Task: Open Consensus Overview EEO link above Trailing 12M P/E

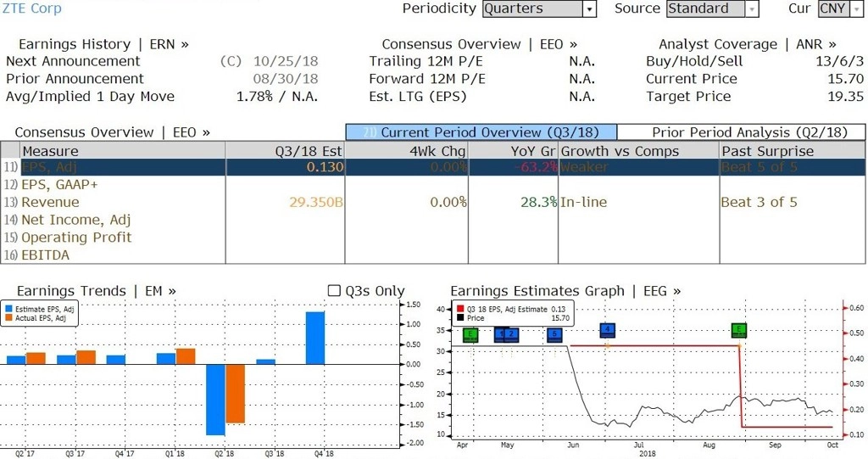Action: click(x=480, y=44)
